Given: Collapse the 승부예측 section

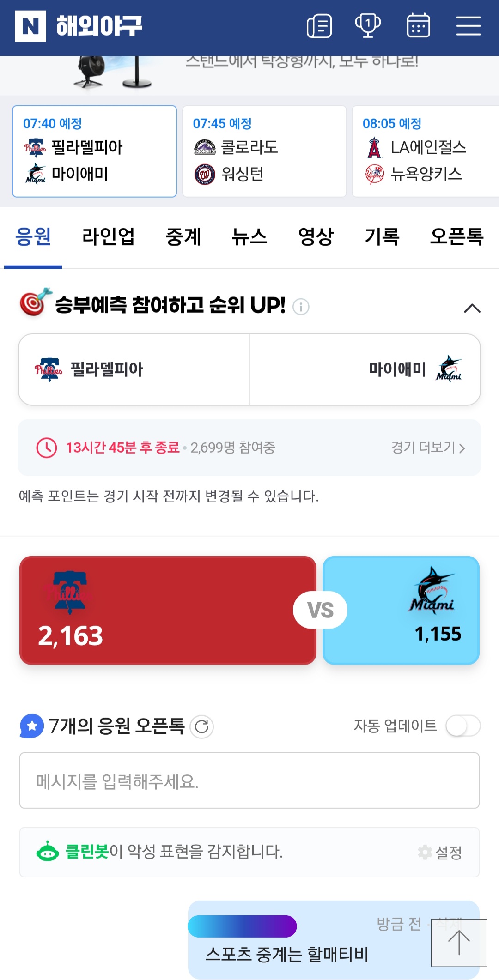Looking at the screenshot, I should click(x=472, y=308).
